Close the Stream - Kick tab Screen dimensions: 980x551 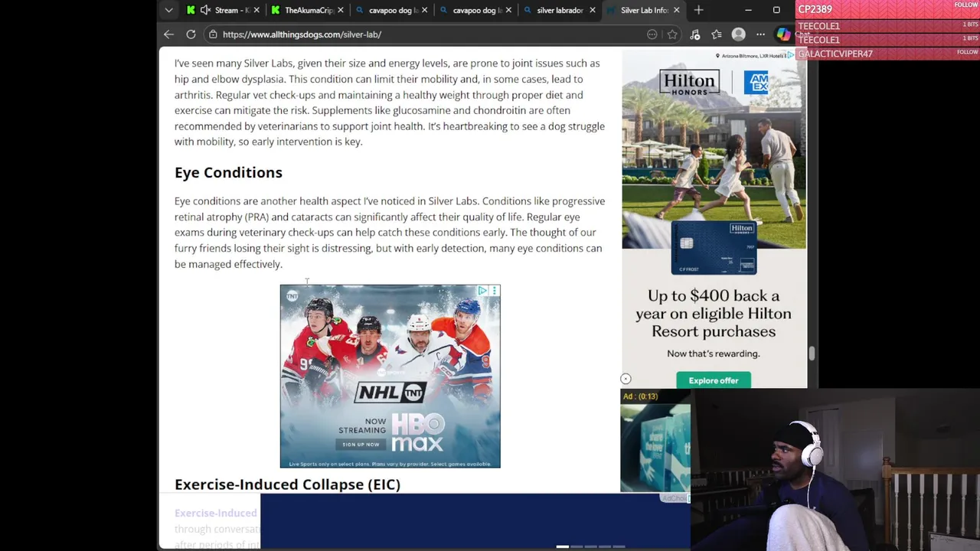pyautogui.click(x=256, y=10)
